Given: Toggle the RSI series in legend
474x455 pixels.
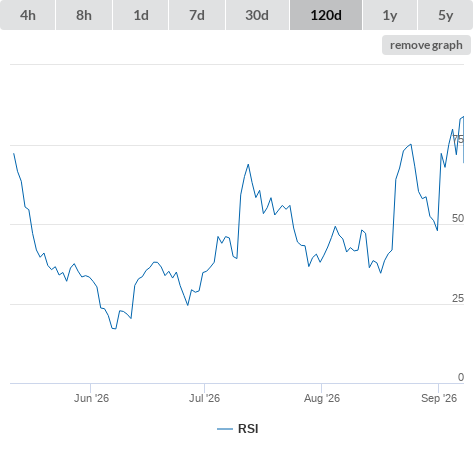Looking at the screenshot, I should point(248,429).
